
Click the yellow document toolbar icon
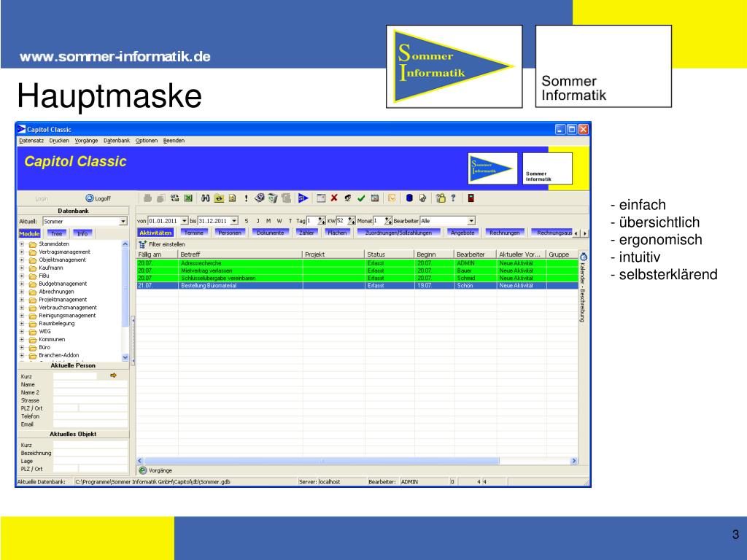click(x=232, y=198)
